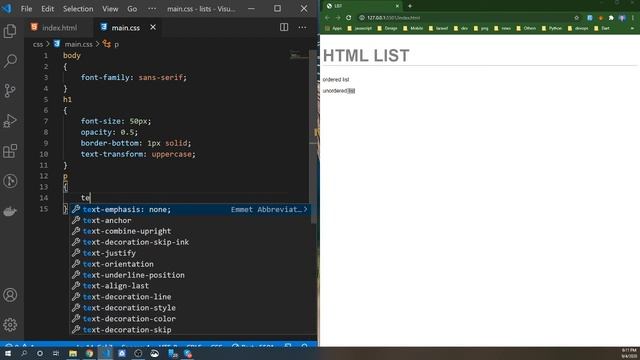
Task: Open Chrome three-dot menu
Action: click(633, 18)
